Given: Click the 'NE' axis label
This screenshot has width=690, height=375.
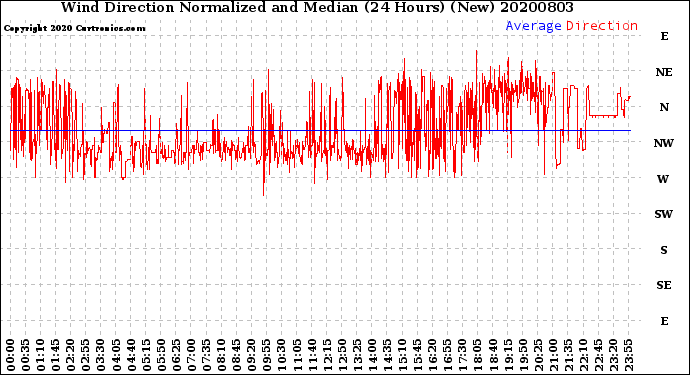Looking at the screenshot, I should pyautogui.click(x=664, y=72).
